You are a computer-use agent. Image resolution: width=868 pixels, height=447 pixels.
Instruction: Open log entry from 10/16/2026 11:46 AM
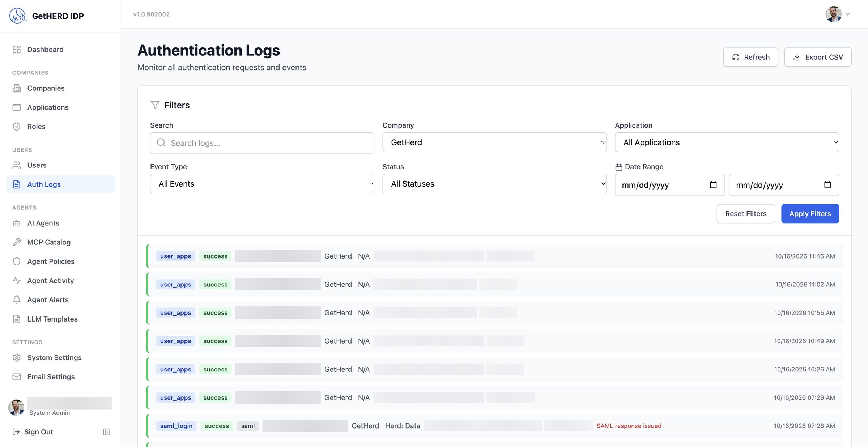pyautogui.click(x=494, y=256)
